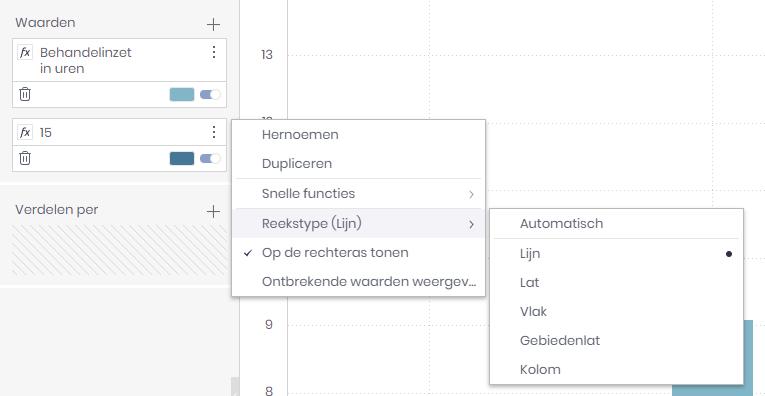Expand Reekstype (Lijn) submenu
Image resolution: width=765 pixels, height=396 pixels.
click(359, 223)
